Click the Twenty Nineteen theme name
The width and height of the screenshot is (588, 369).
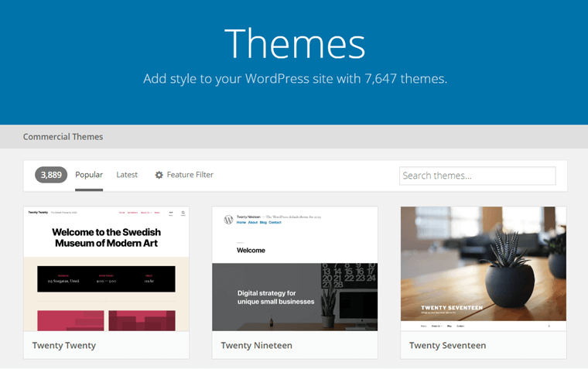coord(256,346)
